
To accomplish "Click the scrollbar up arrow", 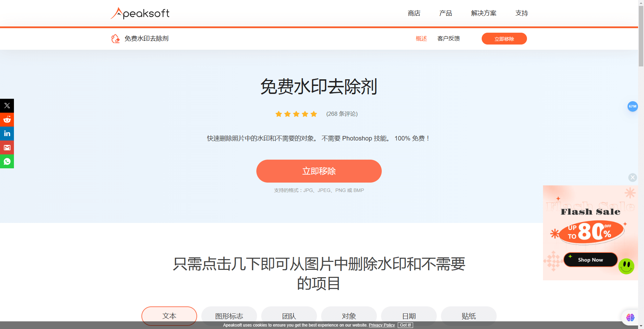I will point(641,3).
